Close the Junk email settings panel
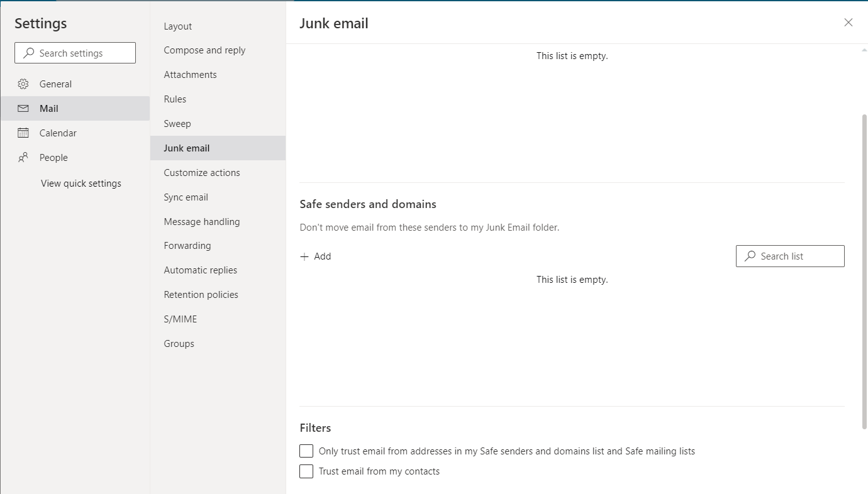The image size is (868, 494). (x=848, y=23)
